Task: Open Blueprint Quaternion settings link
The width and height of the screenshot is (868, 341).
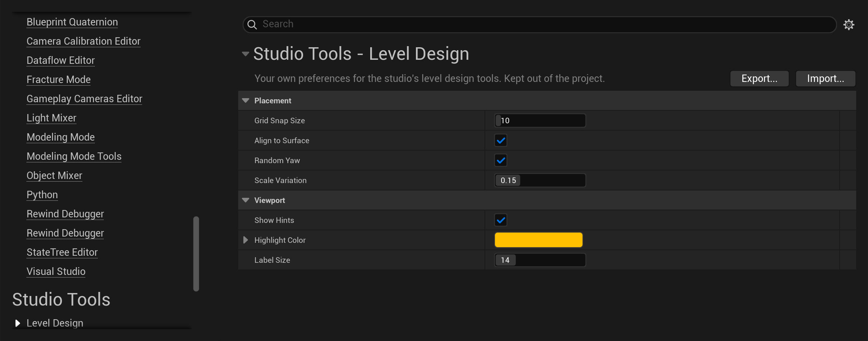Action: tap(72, 22)
